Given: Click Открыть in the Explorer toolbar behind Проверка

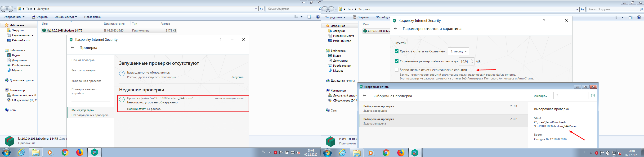Looking at the screenshot, I should pos(40,17).
